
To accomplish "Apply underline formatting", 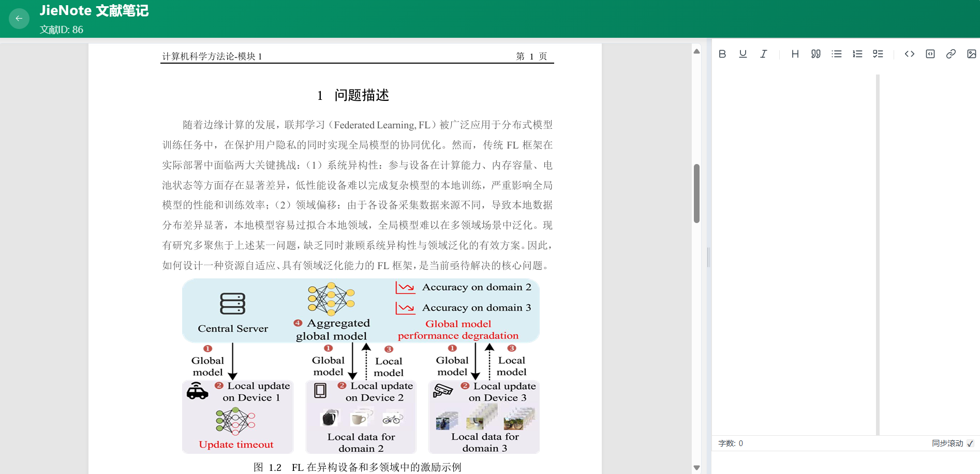I will point(743,54).
